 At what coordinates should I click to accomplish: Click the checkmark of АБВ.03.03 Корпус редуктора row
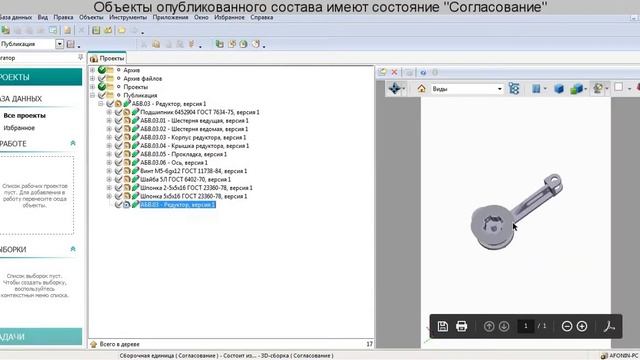(118, 137)
